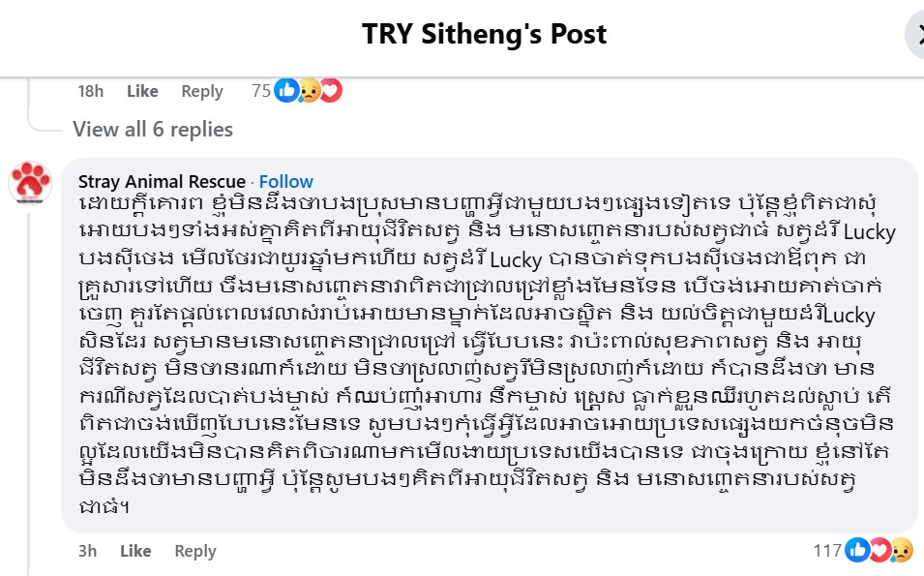Close the TRY Sitheng's Post dialog

coord(917,35)
